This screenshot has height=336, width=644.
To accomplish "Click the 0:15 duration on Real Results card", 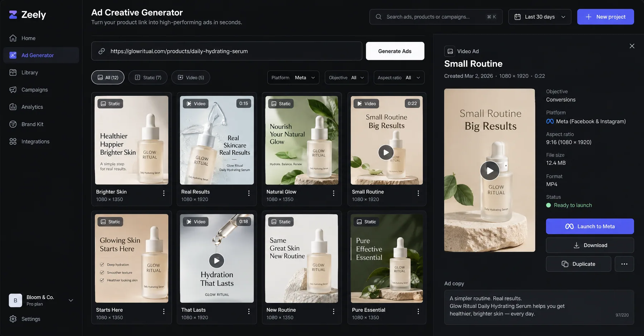I will [x=244, y=104].
